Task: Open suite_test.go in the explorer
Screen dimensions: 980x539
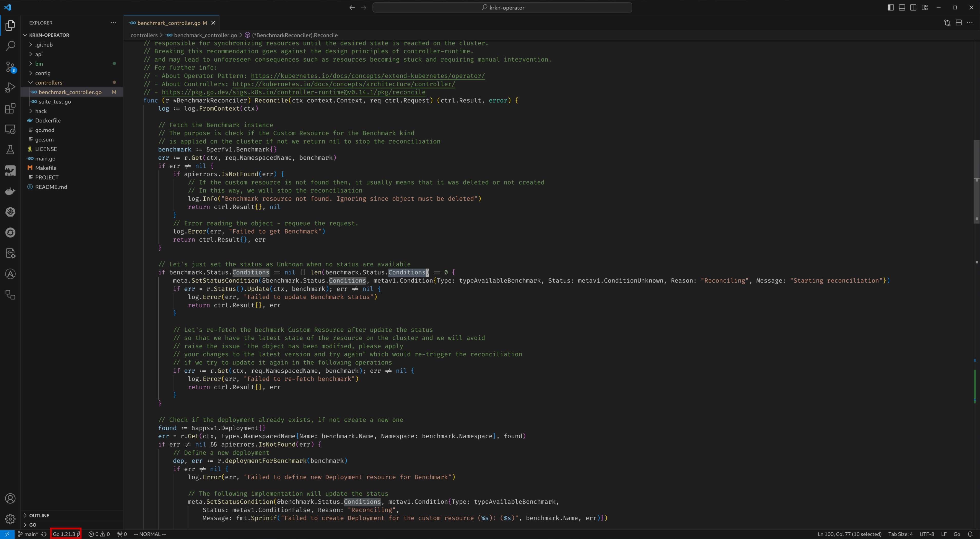Action: [x=54, y=102]
